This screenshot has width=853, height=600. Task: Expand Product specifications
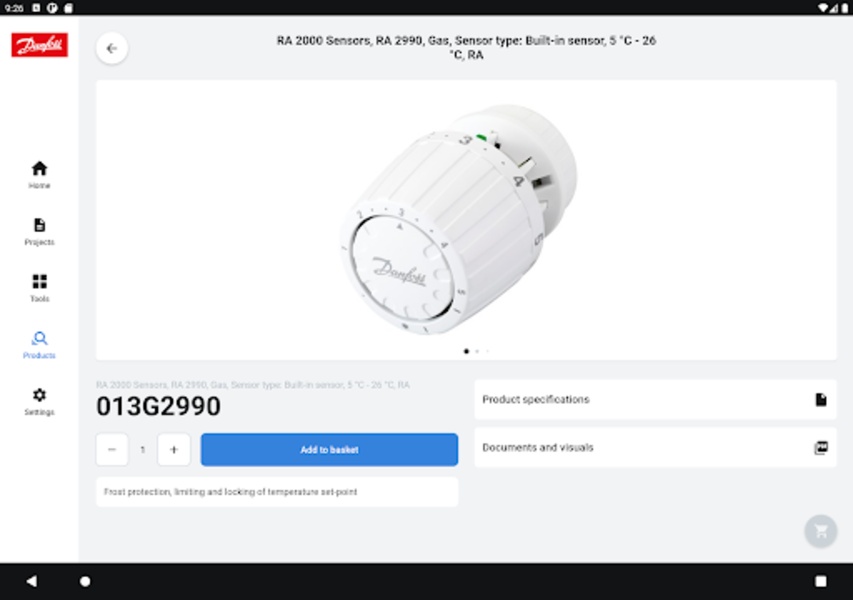[655, 399]
